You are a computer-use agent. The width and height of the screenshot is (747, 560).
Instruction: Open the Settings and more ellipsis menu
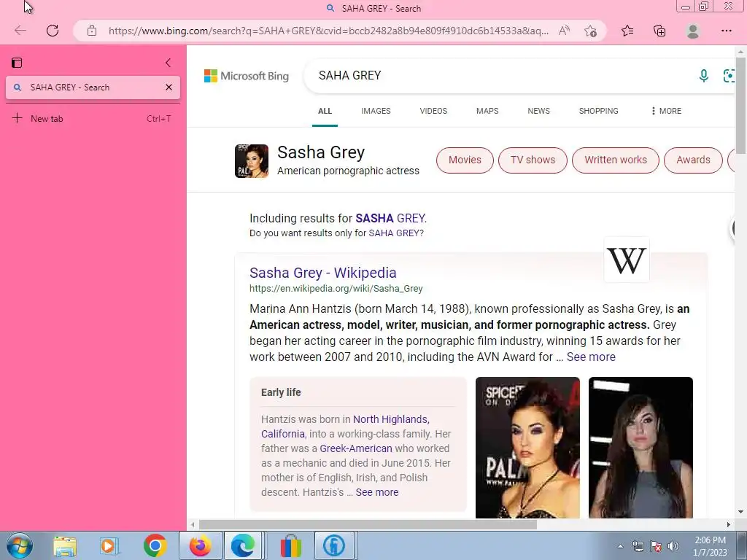[x=726, y=31]
